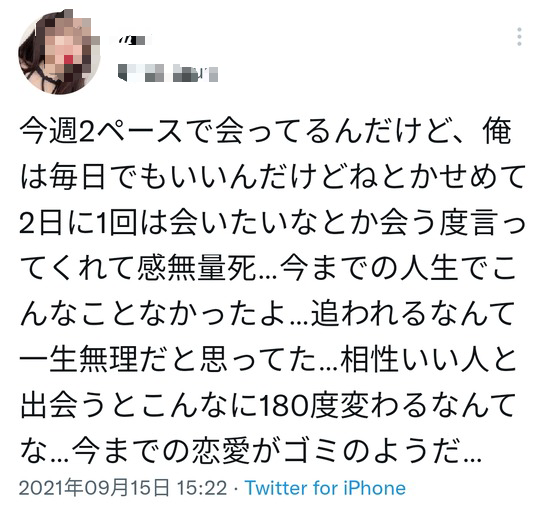
Task: Click the last line ending ゴミのようだ
Action: (251, 452)
